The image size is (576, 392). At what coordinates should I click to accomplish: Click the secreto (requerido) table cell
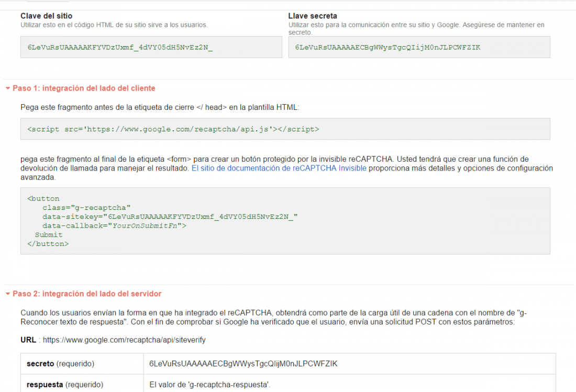(x=82, y=364)
